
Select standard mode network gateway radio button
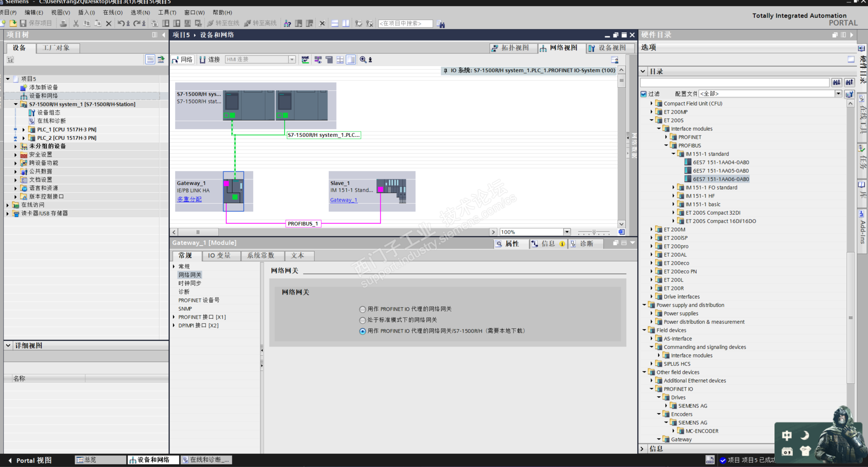[x=363, y=320]
